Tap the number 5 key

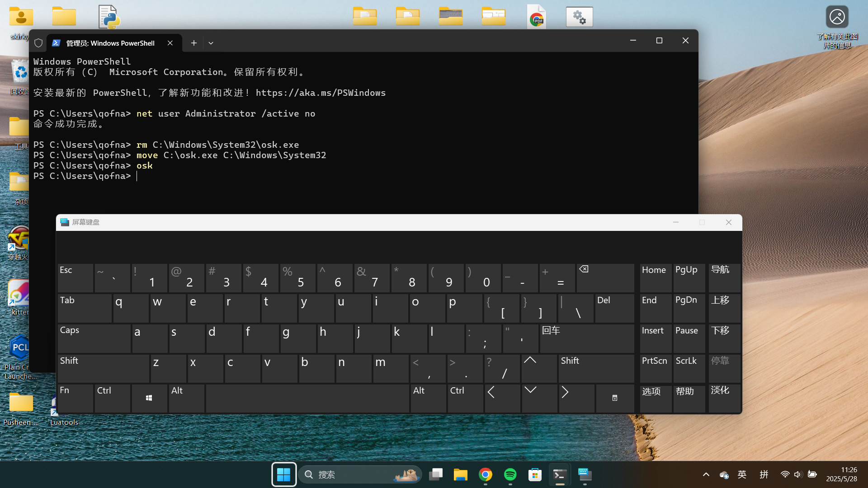(x=297, y=278)
